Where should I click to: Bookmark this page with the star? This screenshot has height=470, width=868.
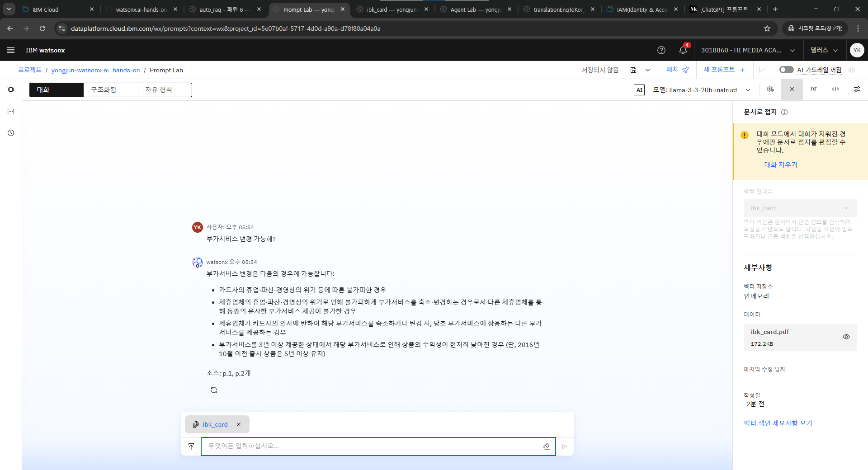[767, 28]
